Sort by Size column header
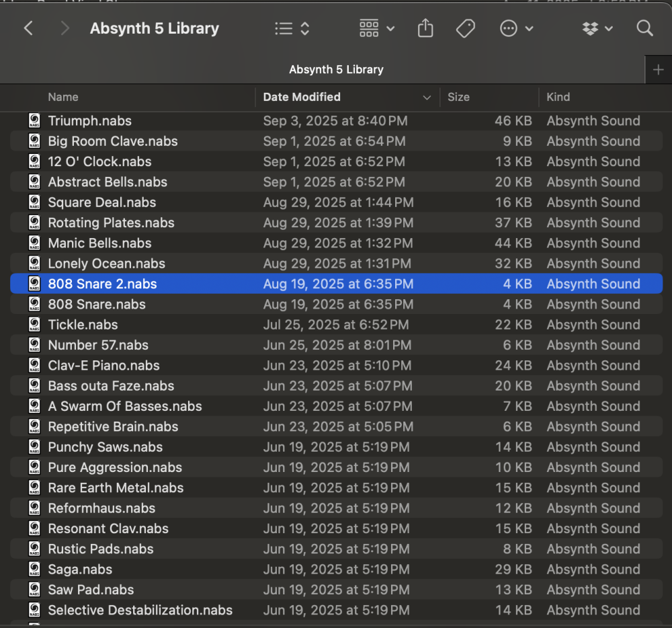This screenshot has height=628, width=672. tap(458, 97)
